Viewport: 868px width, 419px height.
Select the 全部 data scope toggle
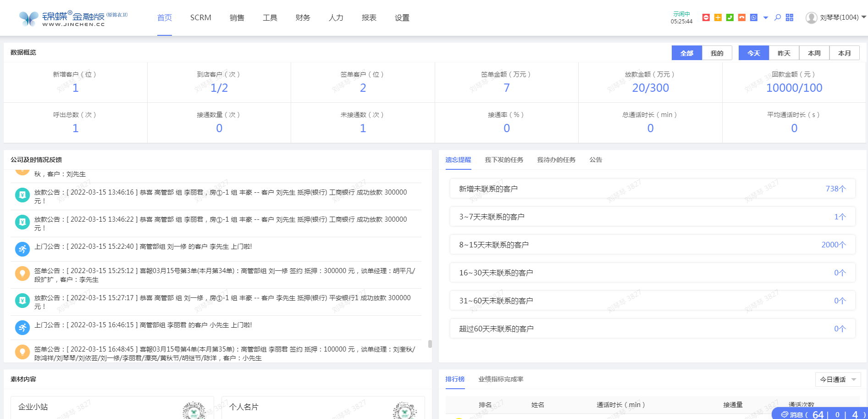coord(687,53)
